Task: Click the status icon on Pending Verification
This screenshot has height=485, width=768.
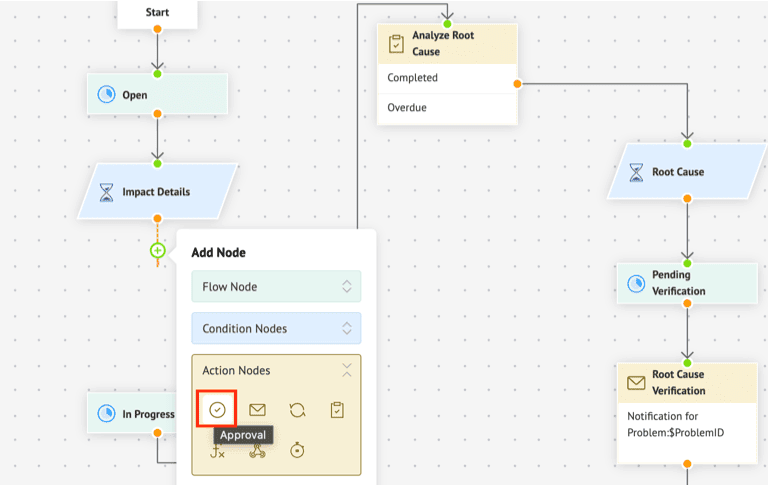Action: [636, 283]
